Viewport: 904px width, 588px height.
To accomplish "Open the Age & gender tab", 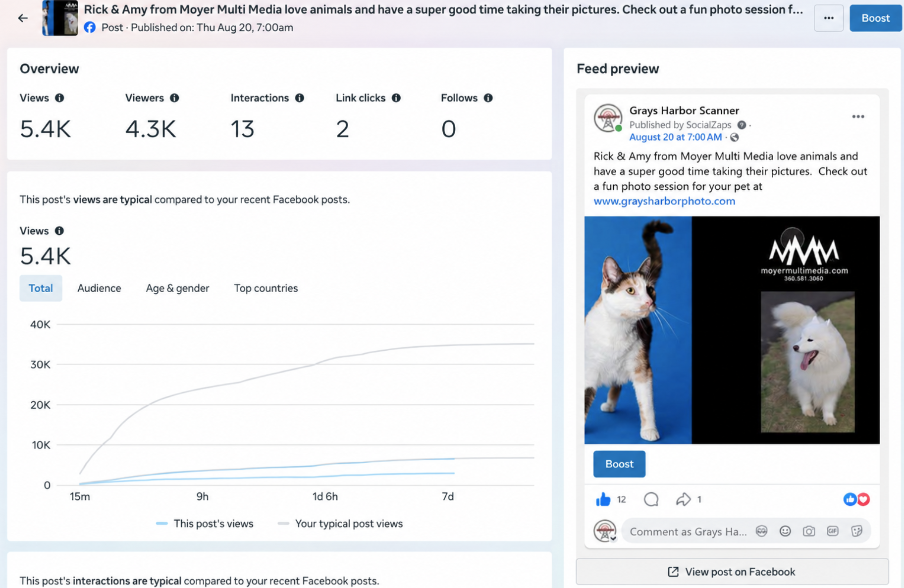I will point(177,288).
